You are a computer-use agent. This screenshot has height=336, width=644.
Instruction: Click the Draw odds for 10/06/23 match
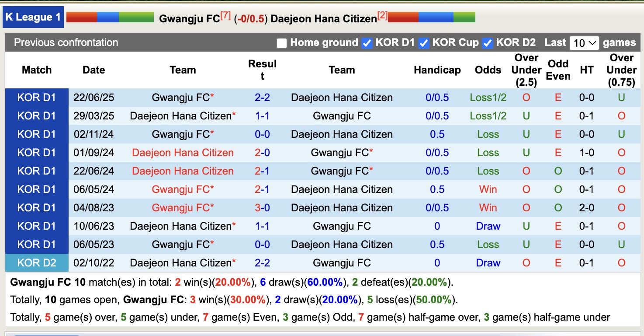tap(488, 226)
